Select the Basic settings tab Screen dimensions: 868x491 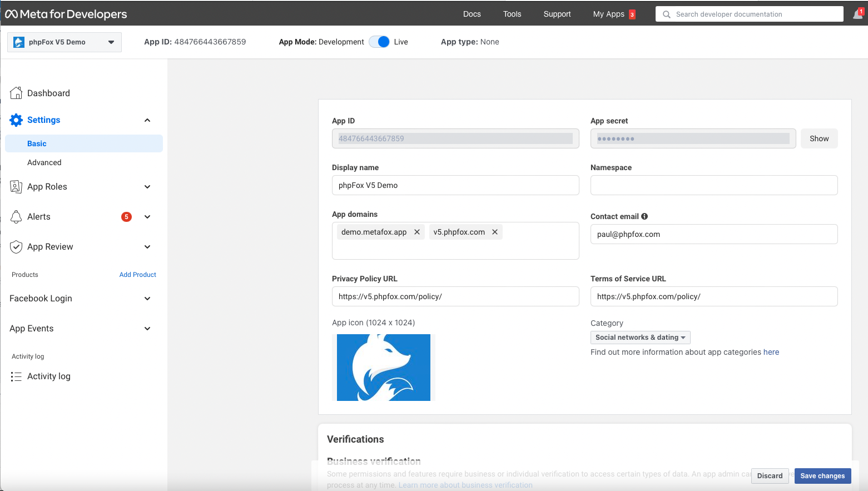(x=84, y=143)
